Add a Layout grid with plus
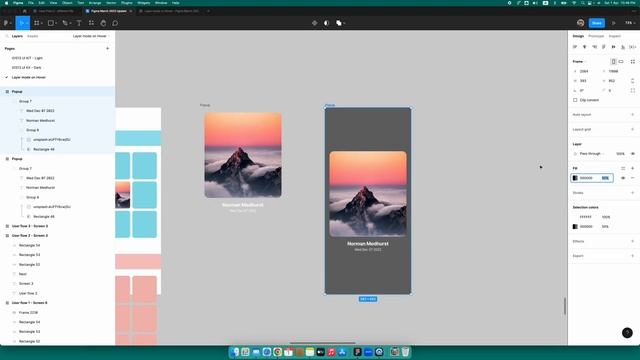 [x=633, y=129]
